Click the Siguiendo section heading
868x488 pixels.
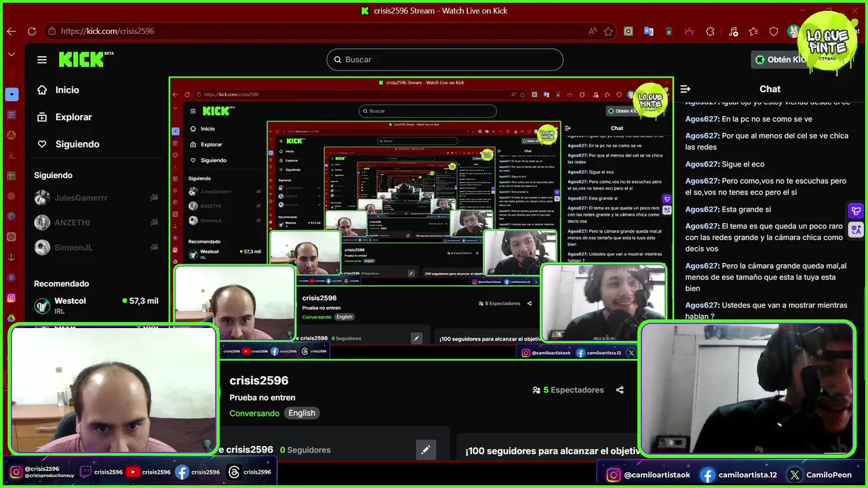53,175
